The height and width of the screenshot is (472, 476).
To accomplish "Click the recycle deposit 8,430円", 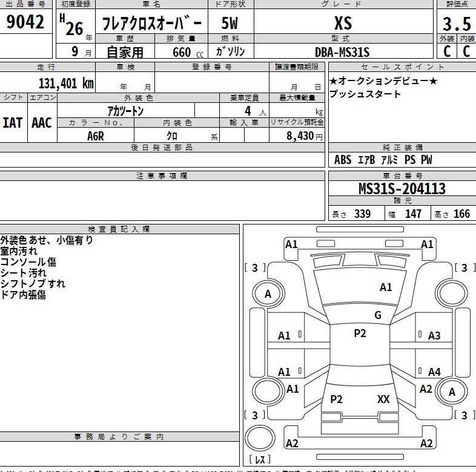I will [305, 136].
